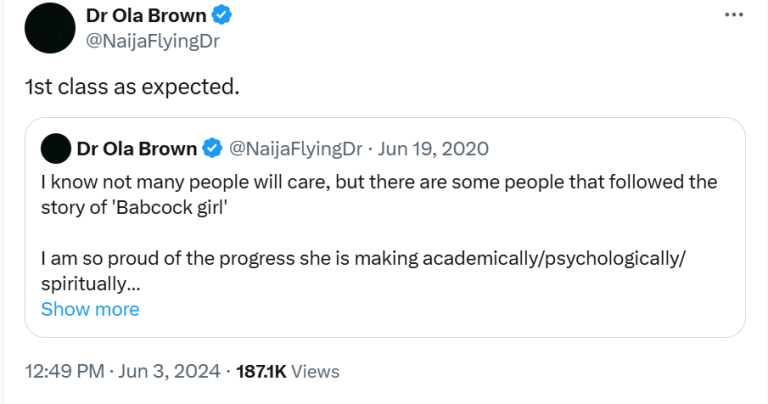The width and height of the screenshot is (768, 404).
Task: Click the Views label beside the count
Action: (316, 371)
